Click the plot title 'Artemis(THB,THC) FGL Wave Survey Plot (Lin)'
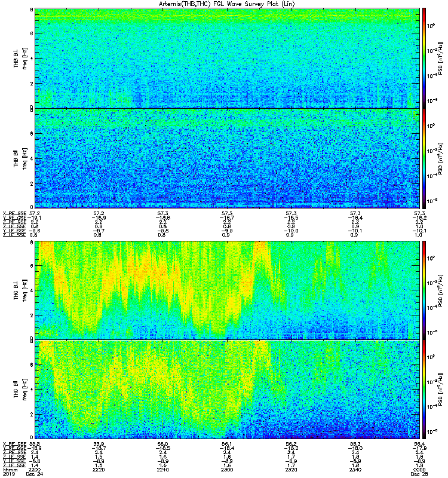 point(227,4)
